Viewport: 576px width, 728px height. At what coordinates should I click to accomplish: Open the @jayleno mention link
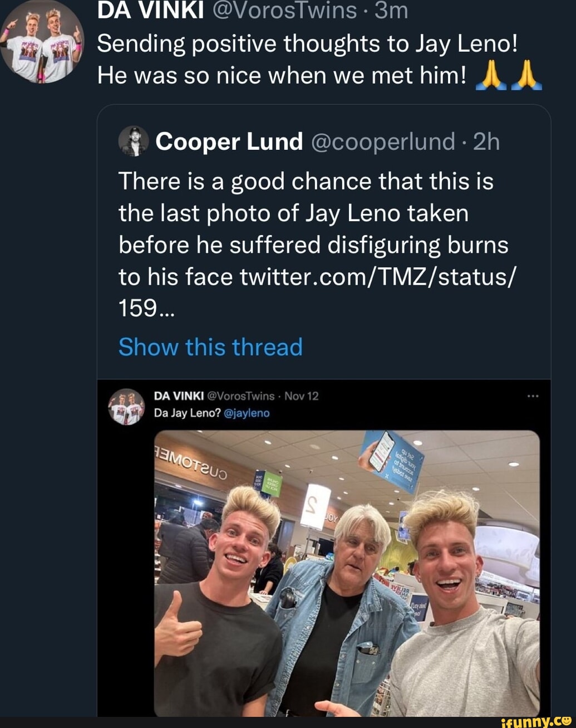click(x=247, y=413)
